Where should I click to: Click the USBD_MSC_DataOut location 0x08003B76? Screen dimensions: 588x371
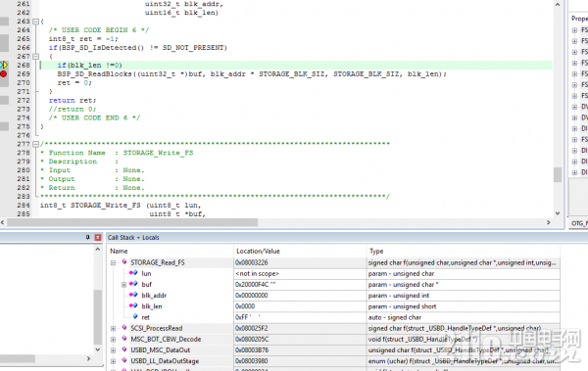tap(252, 350)
